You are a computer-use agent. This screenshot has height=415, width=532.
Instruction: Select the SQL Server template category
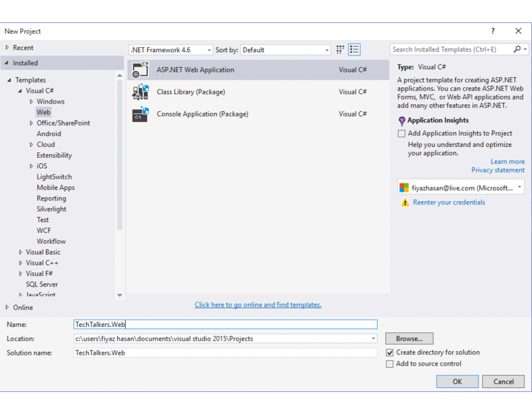click(42, 284)
